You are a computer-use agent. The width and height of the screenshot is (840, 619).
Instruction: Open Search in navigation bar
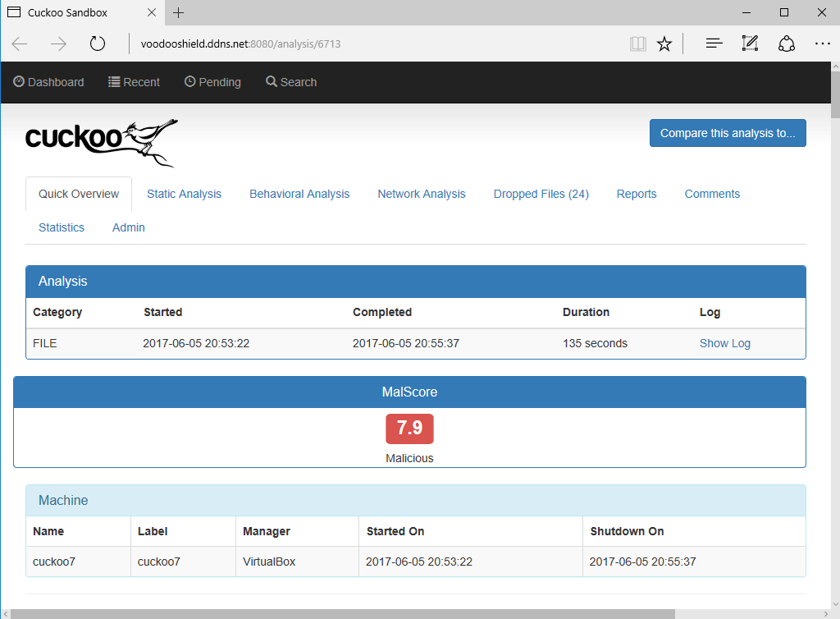[291, 82]
